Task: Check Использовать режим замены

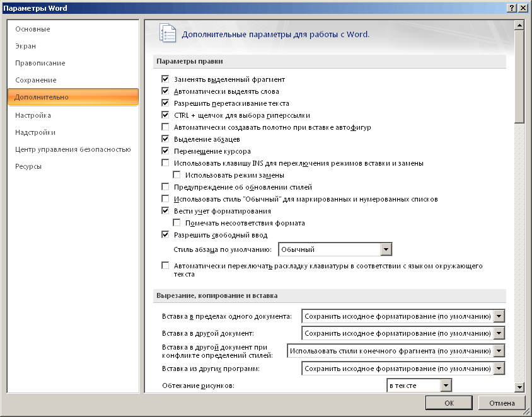Action: 176,175
